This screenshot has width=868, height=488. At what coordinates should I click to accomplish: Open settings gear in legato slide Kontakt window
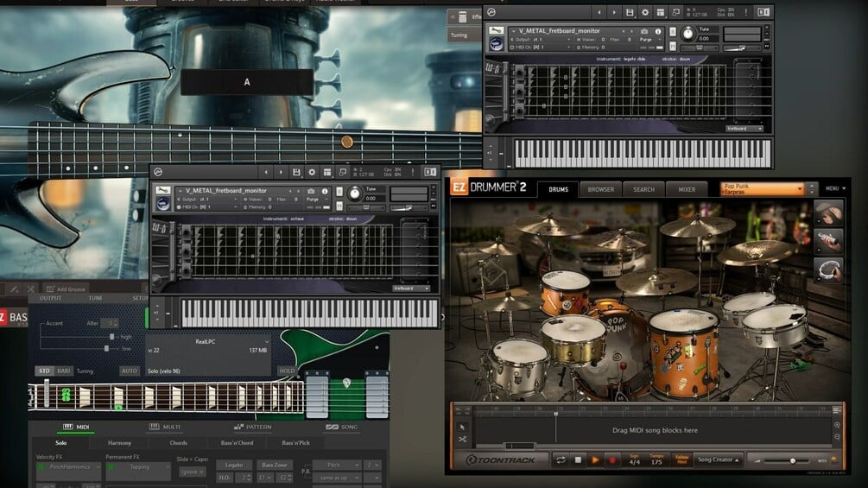click(x=645, y=12)
